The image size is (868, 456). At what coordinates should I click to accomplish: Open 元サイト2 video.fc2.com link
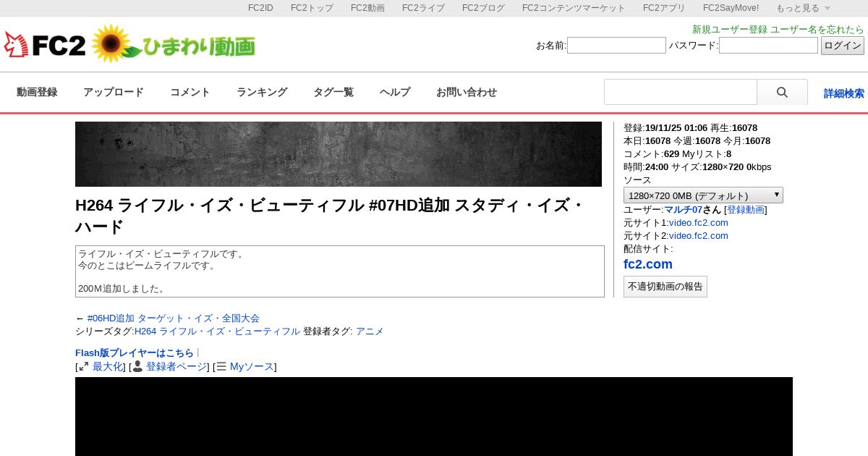(699, 235)
